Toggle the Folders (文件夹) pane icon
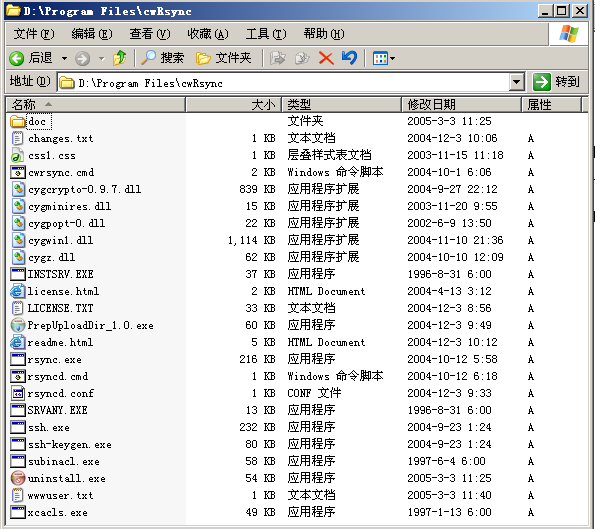 pos(203,58)
